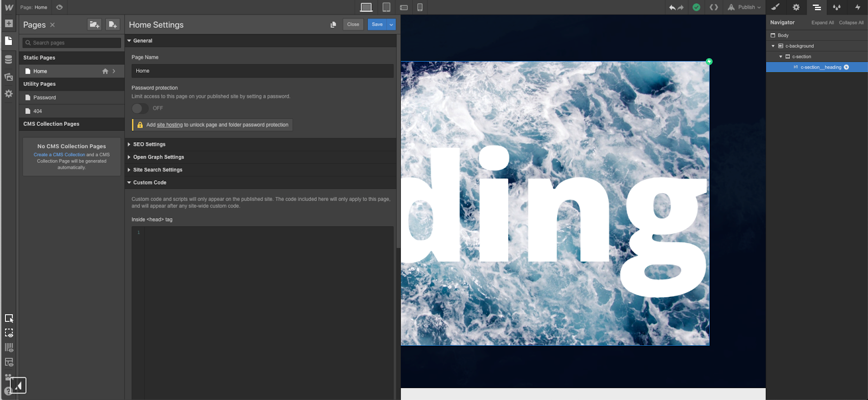
Task: Toggle the canvas select-element mode icon
Action: click(9, 319)
